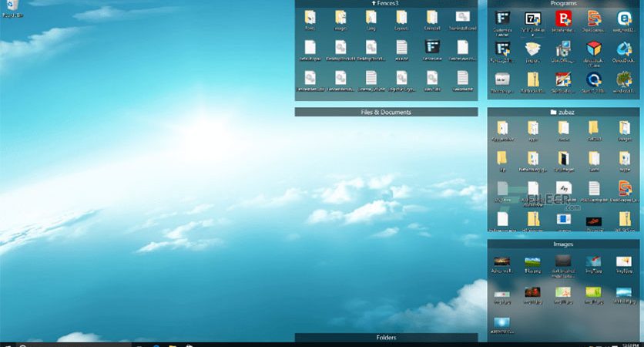Screen dimensions: 644x347
Task: Open the tree icon in Programs fence
Action: pos(624,83)
